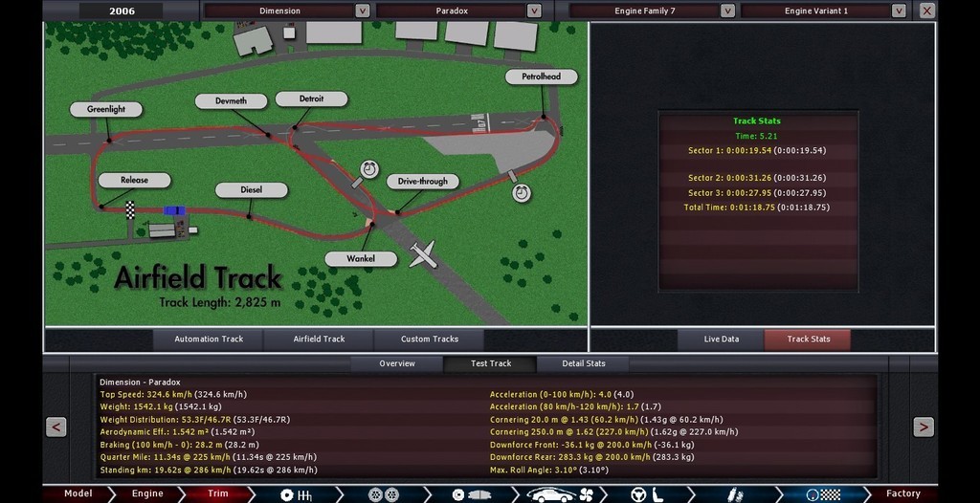Viewport: 980px width, 503px height.
Task: Open the gearbox and drivetrain step icon
Action: [x=296, y=494]
